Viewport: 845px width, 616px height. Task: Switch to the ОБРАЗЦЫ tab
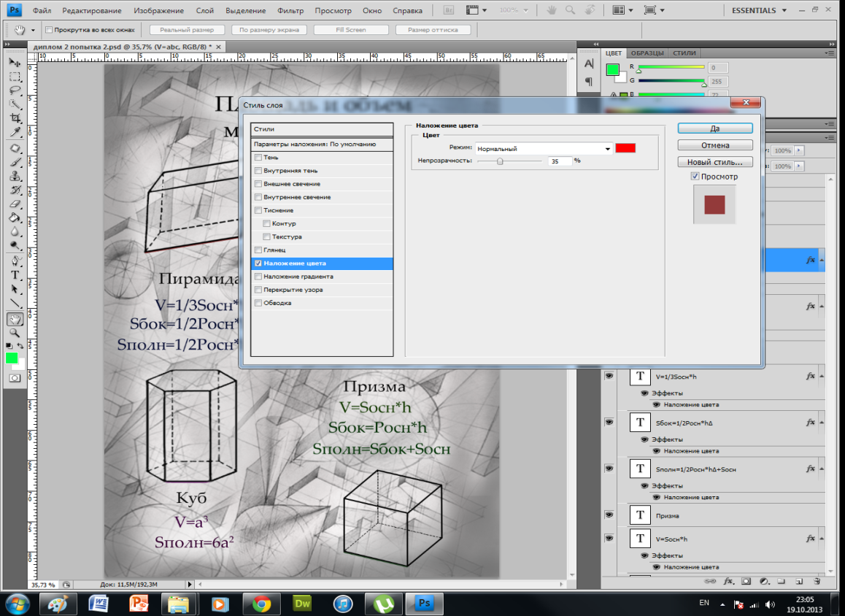tap(647, 53)
